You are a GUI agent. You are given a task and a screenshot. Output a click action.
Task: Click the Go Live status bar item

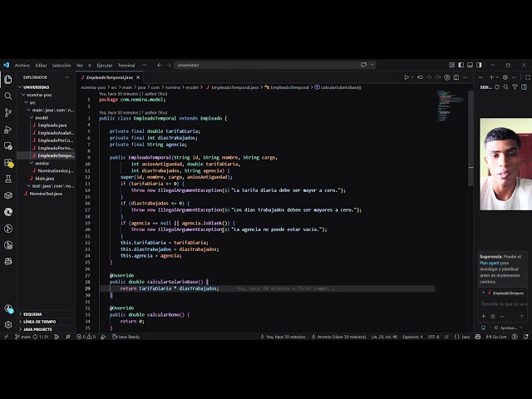496,337
